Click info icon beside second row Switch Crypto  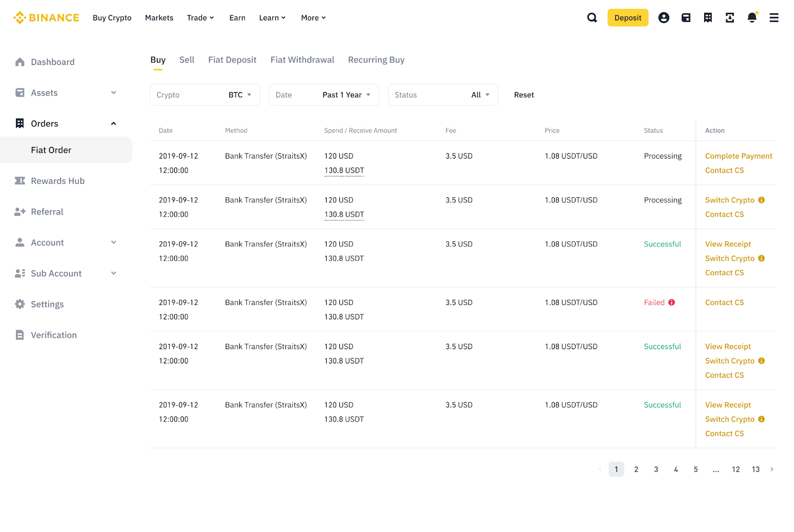(761, 200)
